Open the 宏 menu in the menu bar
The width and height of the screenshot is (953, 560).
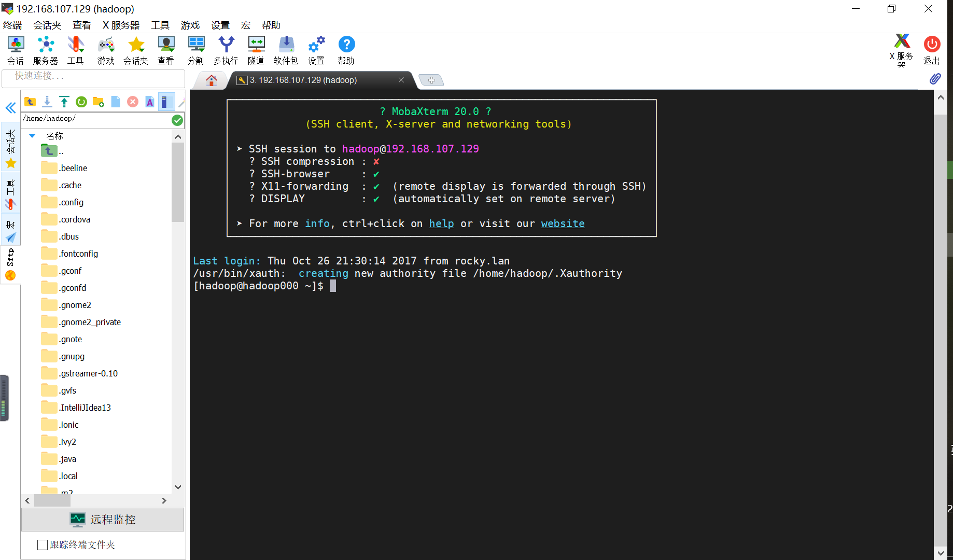point(246,25)
